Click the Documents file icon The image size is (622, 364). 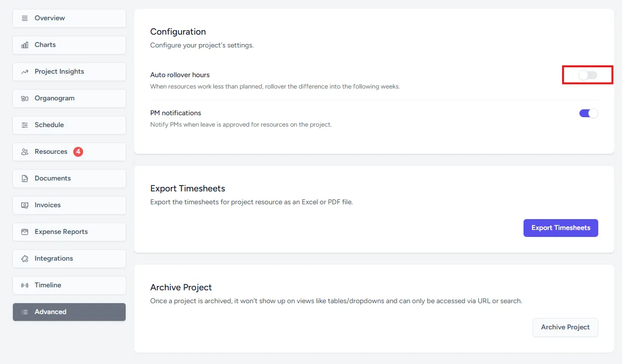pos(25,179)
